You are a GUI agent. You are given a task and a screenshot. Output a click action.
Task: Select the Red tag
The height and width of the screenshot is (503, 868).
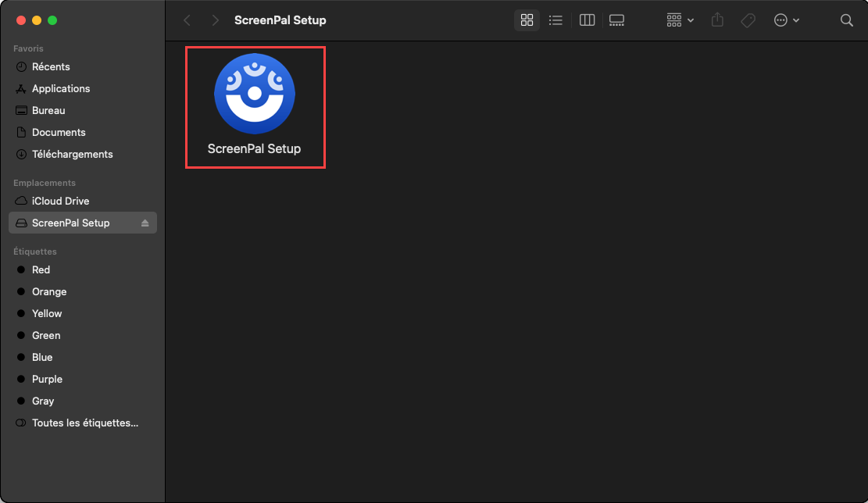pyautogui.click(x=83, y=270)
